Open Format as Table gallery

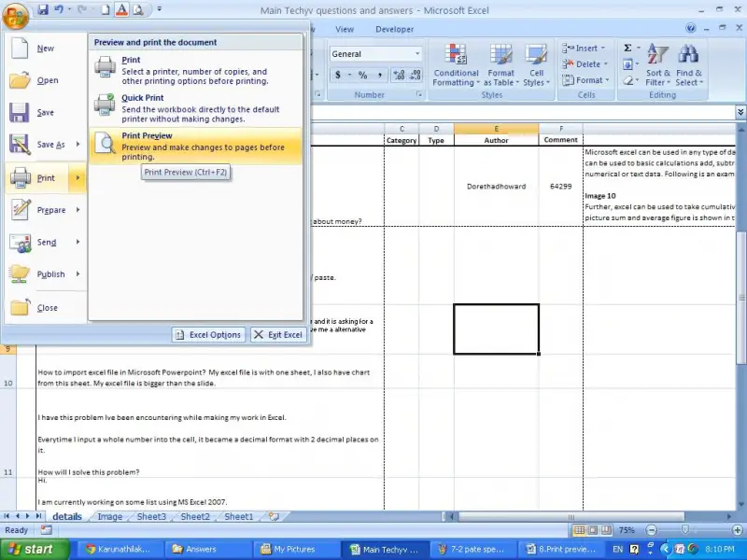click(501, 65)
